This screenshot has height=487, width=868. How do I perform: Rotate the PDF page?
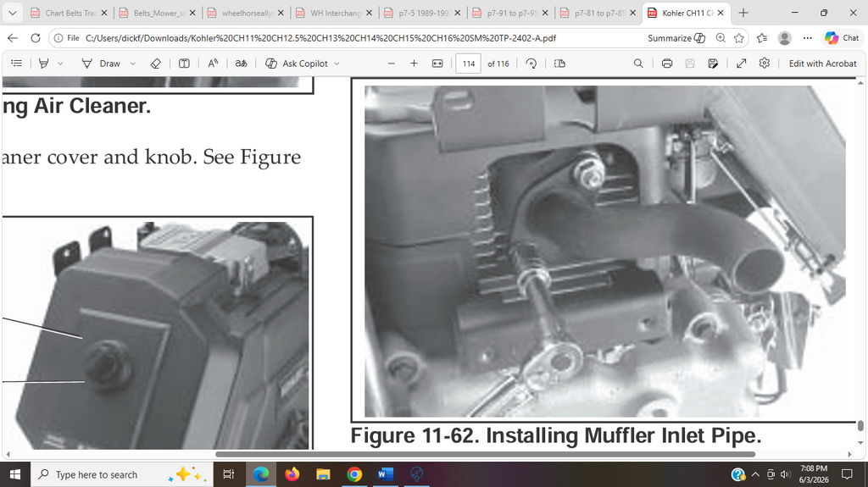pos(531,64)
